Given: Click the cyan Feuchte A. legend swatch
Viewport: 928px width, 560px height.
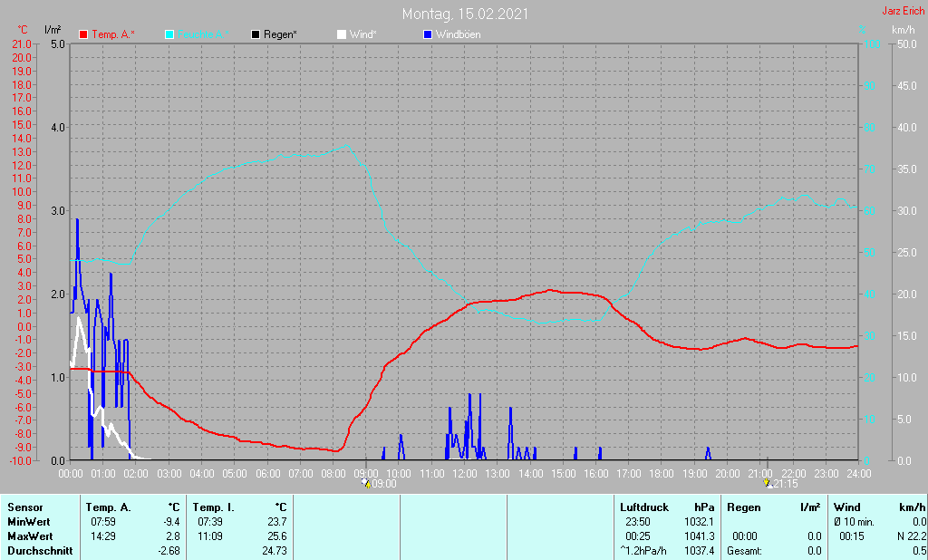Looking at the screenshot, I should click(169, 35).
